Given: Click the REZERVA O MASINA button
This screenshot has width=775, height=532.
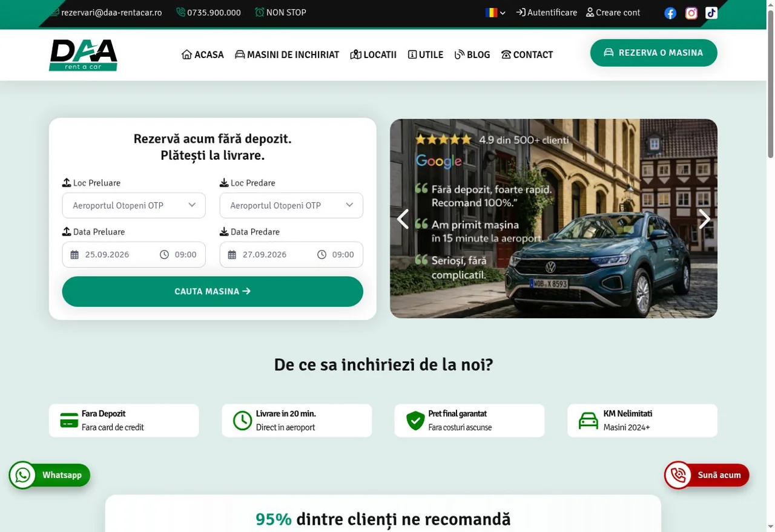Looking at the screenshot, I should pos(654,53).
